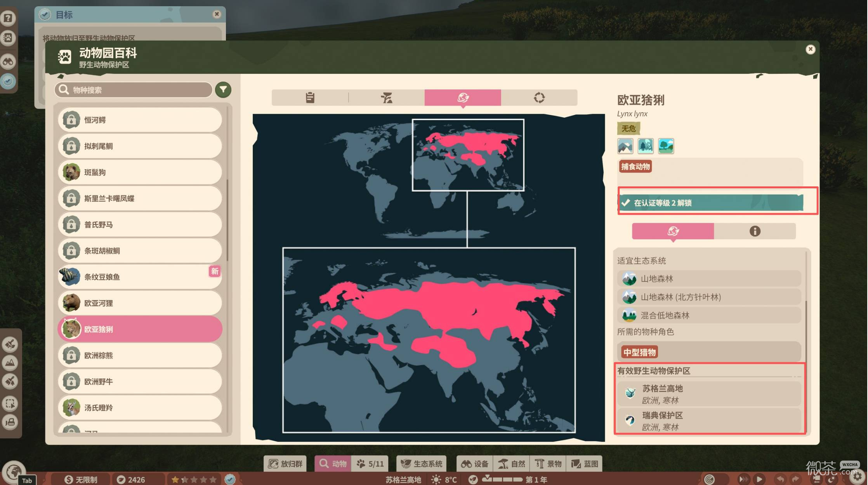The height and width of the screenshot is (485, 868).
Task: Select 混合低地森林 ecosystem entry
Action: (709, 315)
